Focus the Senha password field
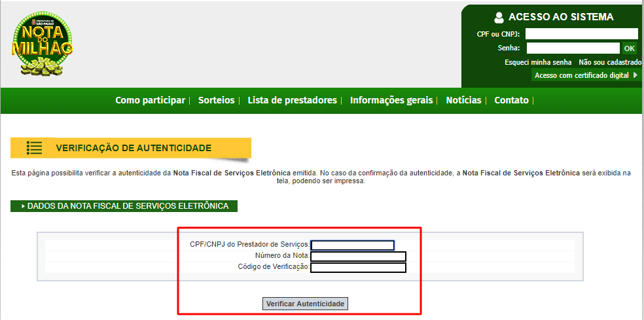The width and height of the screenshot is (644, 320). 573,48
